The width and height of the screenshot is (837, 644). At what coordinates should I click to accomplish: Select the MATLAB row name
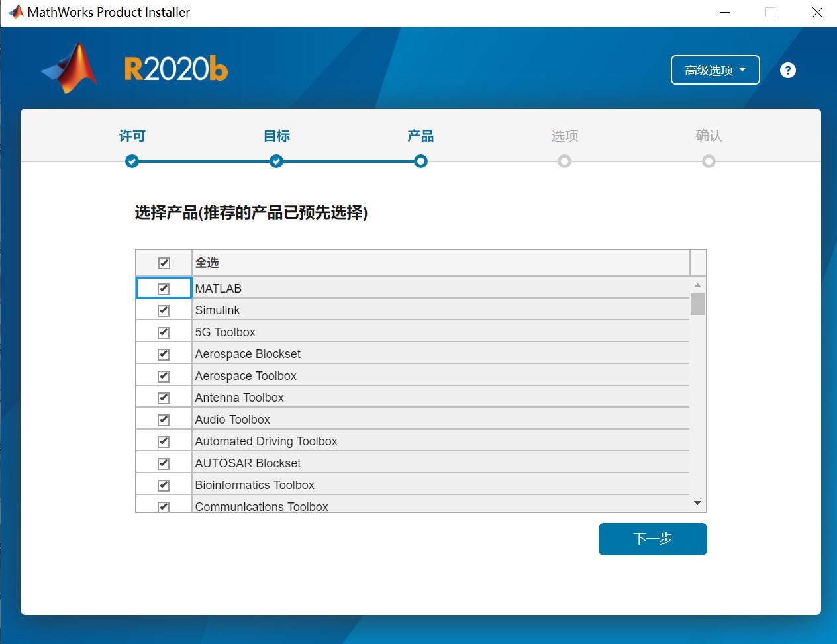point(219,289)
